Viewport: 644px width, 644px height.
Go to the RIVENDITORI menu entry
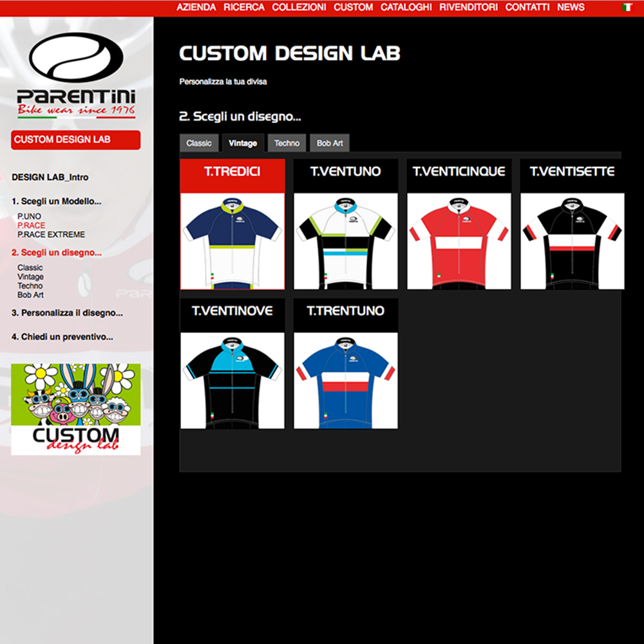pyautogui.click(x=468, y=7)
